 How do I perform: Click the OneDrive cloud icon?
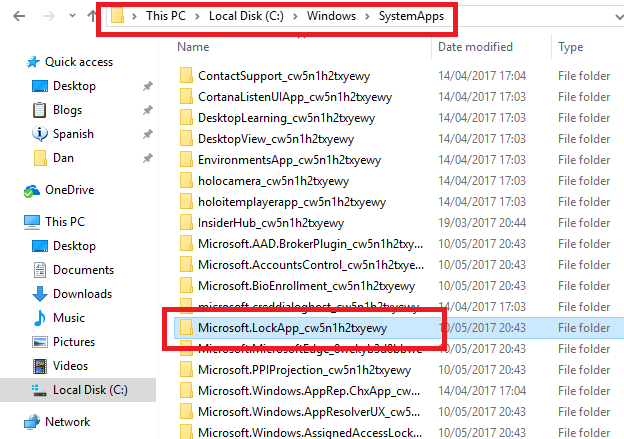tap(32, 191)
